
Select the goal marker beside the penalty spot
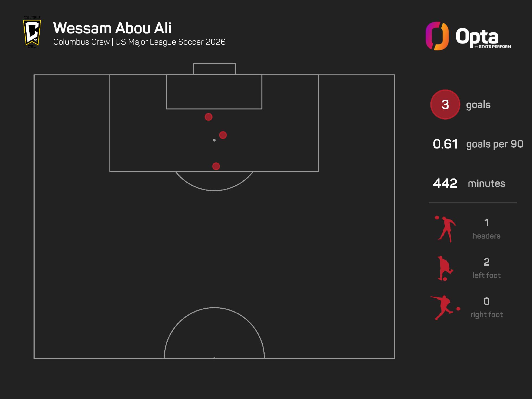coord(223,135)
